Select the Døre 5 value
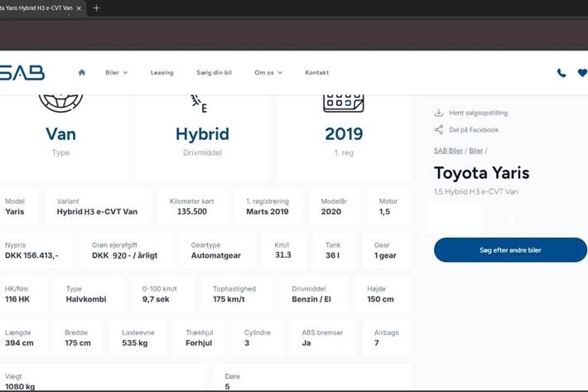 [x=227, y=386]
